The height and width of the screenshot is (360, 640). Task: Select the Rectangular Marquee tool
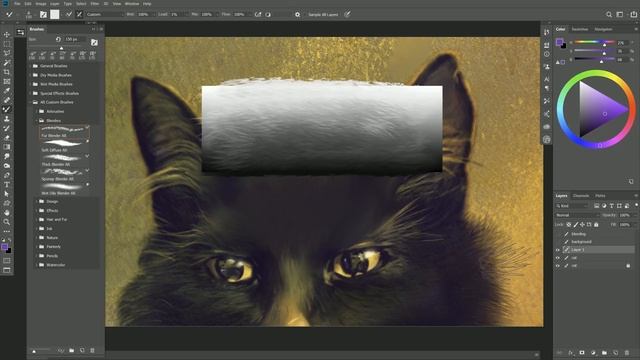[7, 44]
